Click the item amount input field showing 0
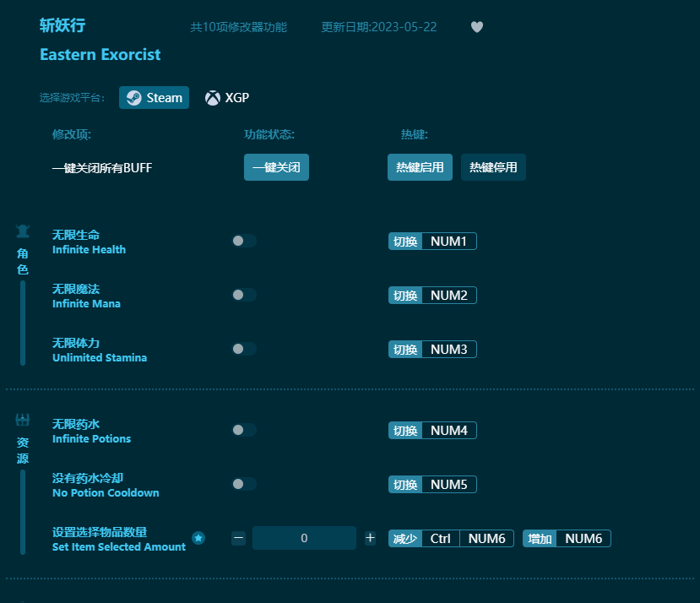This screenshot has height=603, width=700. point(304,538)
